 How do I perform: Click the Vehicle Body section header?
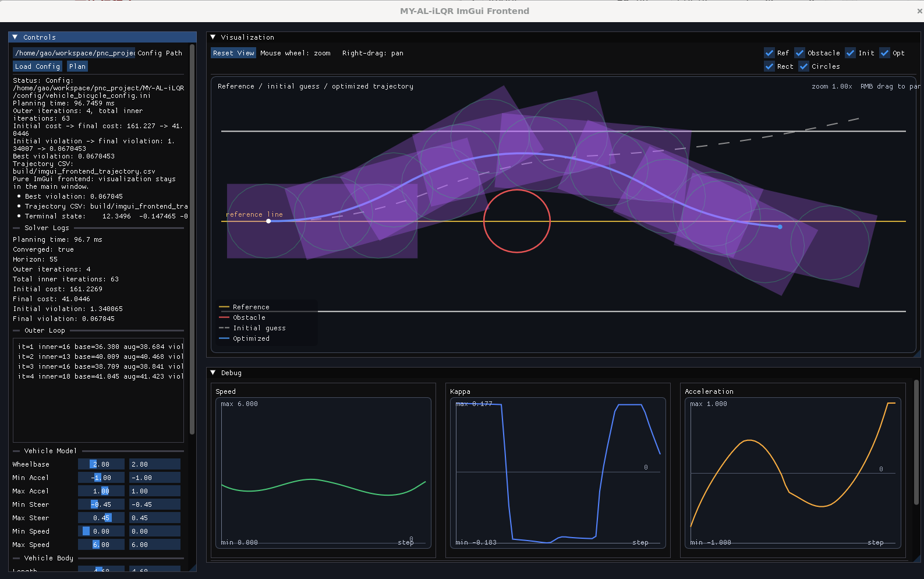point(49,558)
